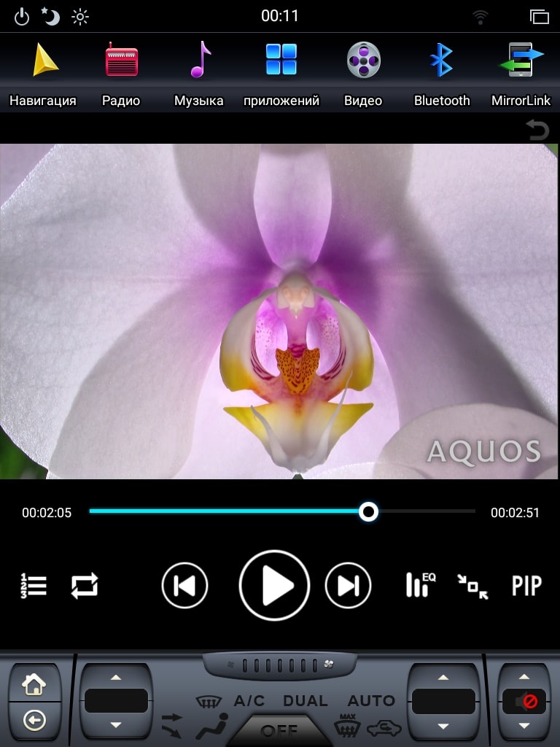Select the Музыка label

tap(198, 101)
